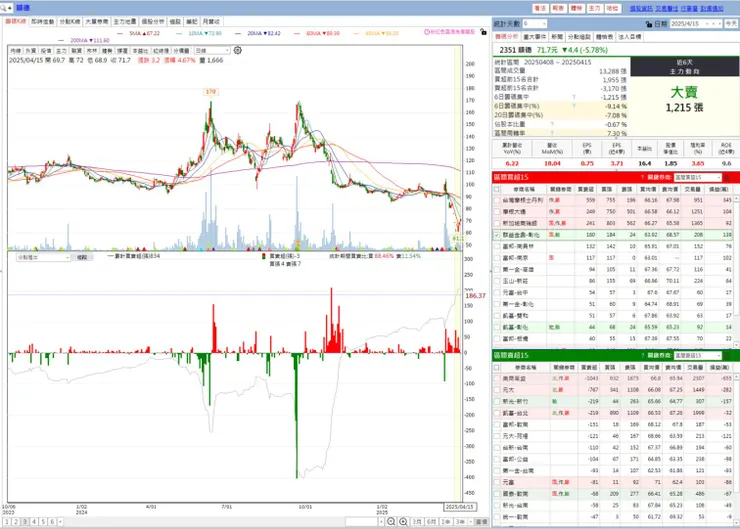The width and height of the screenshot is (740, 529).
Task: Go to chart page 6
Action: click(52, 521)
